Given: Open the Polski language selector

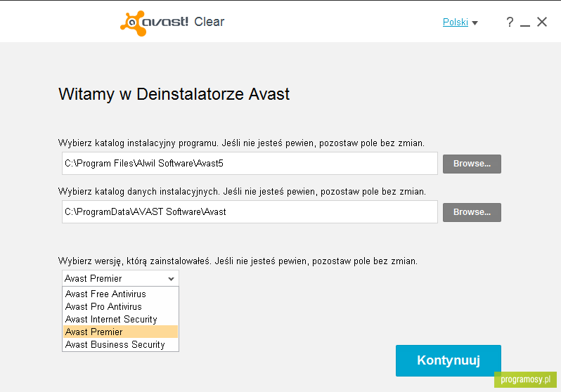Looking at the screenshot, I should pyautogui.click(x=455, y=22).
